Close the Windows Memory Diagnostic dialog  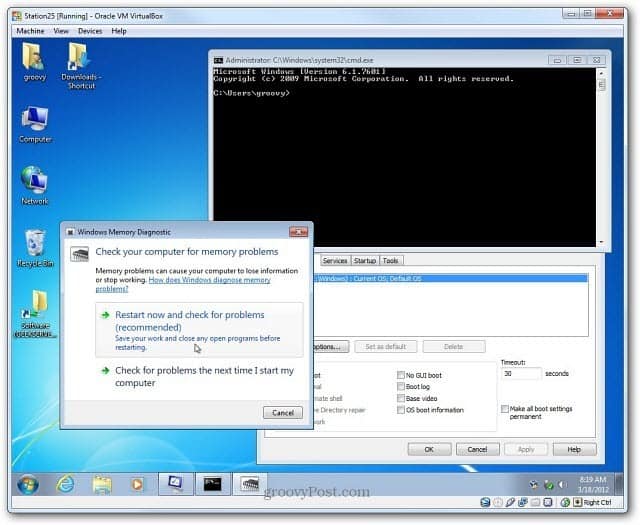click(298, 232)
